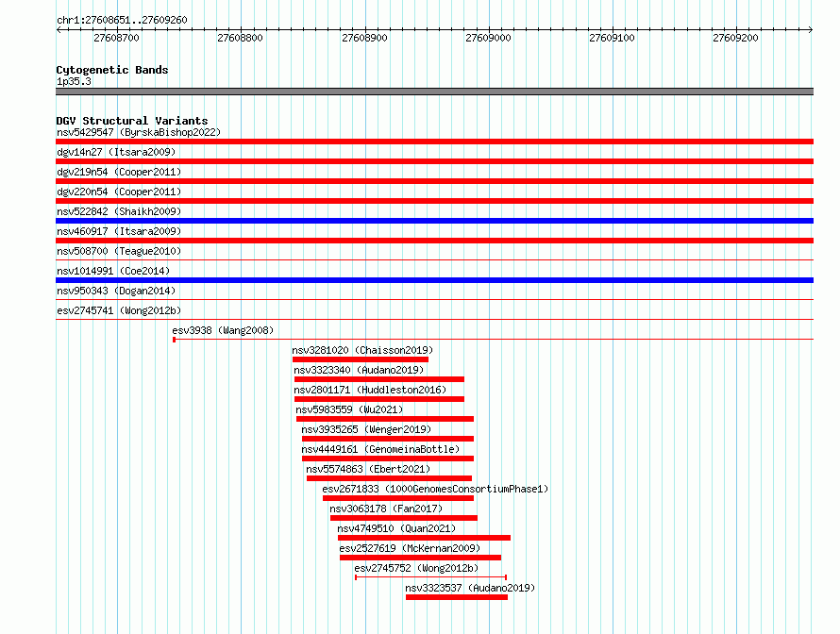
Task: Open the nsv2801171 (Huddleston2016) variant label
Action: point(370,390)
